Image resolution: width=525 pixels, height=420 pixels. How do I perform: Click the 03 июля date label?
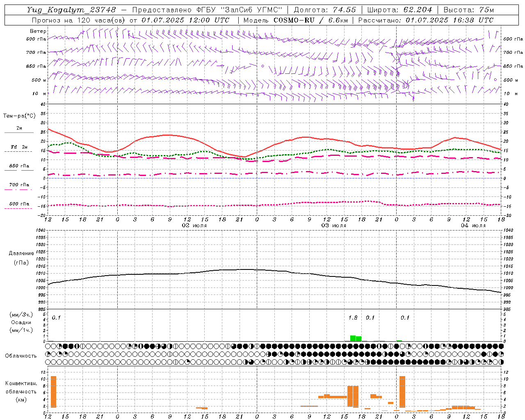[334, 226]
